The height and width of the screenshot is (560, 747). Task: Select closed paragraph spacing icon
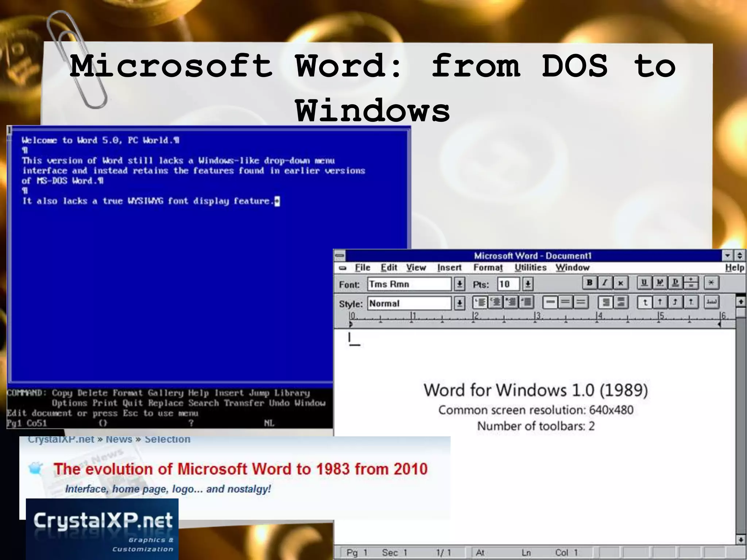[605, 302]
